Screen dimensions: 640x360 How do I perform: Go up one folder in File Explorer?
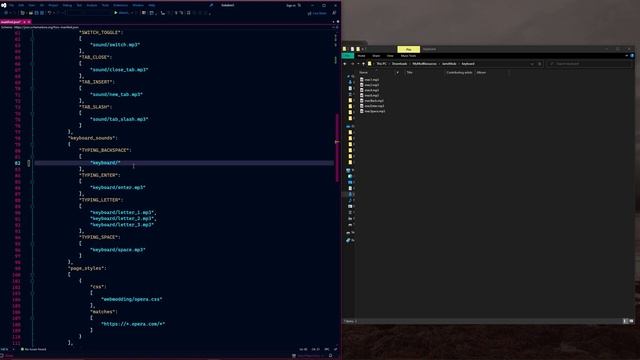[363, 64]
